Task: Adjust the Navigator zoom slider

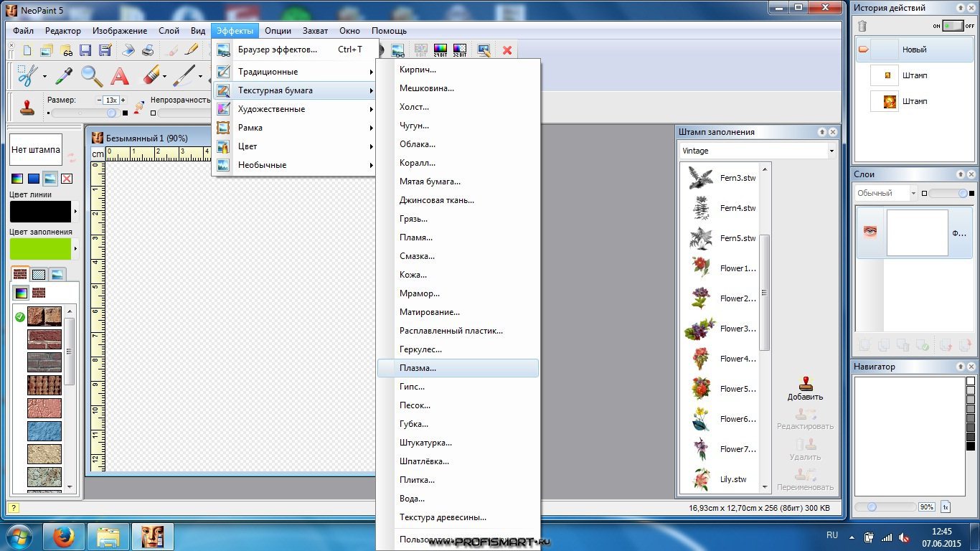Action: pyautogui.click(x=872, y=507)
